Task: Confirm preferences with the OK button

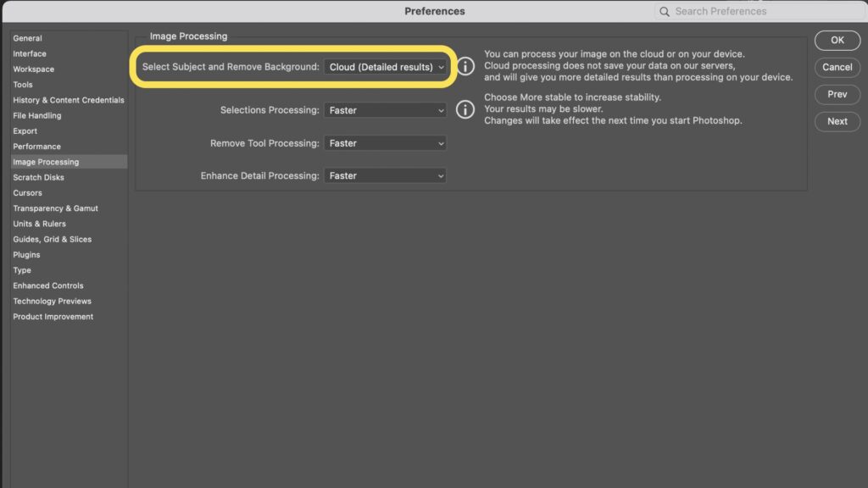Action: click(837, 41)
